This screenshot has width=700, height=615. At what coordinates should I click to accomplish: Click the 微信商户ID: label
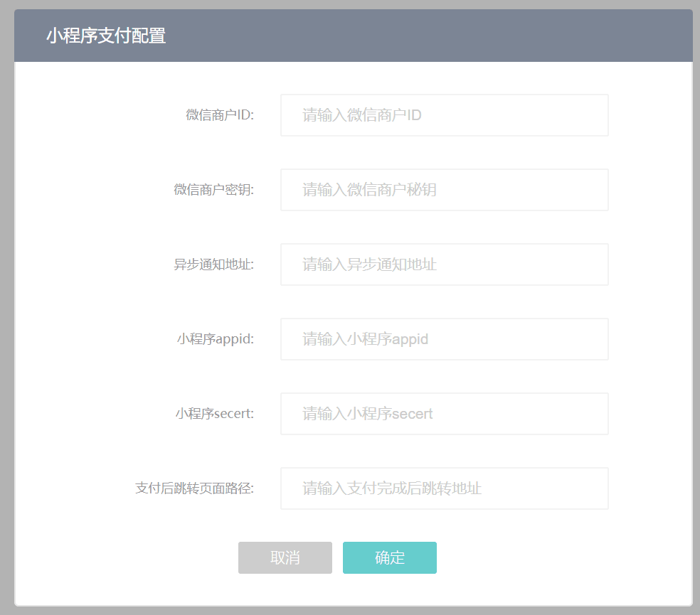[220, 115]
